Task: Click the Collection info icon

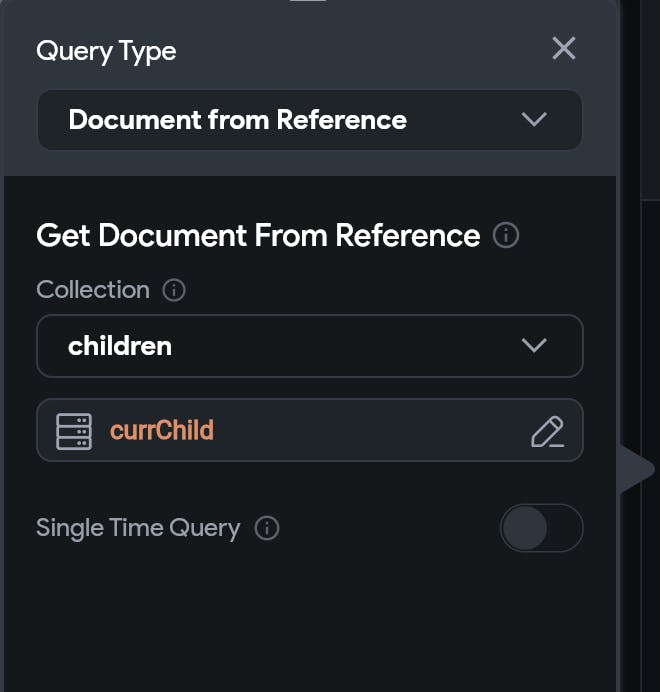Action: pyautogui.click(x=174, y=290)
